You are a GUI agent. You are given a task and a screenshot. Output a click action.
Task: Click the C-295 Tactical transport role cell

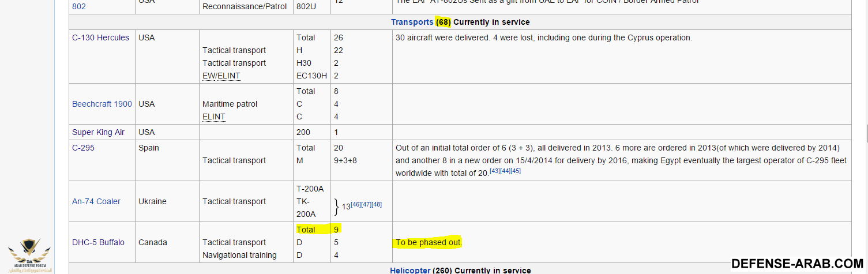point(234,160)
